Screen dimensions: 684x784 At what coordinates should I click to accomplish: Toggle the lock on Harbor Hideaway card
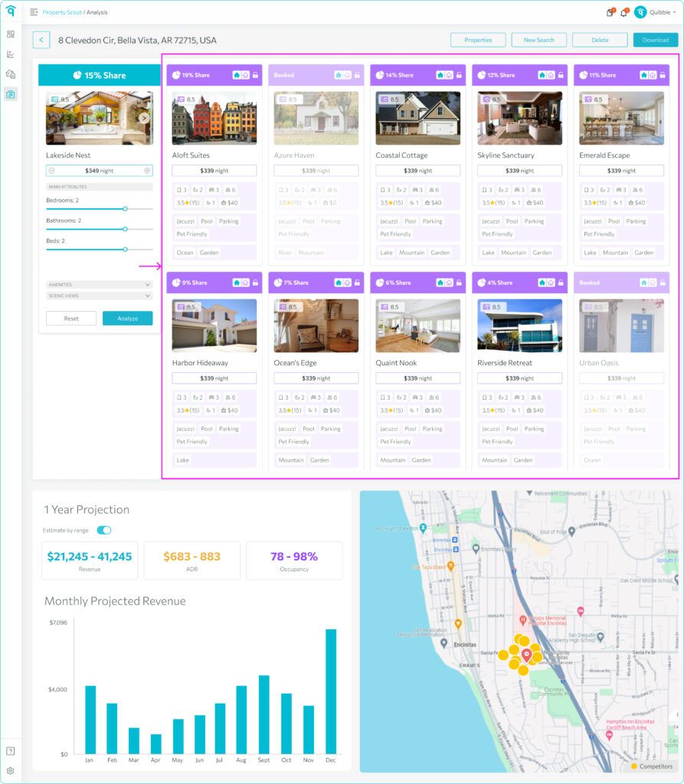tap(255, 283)
